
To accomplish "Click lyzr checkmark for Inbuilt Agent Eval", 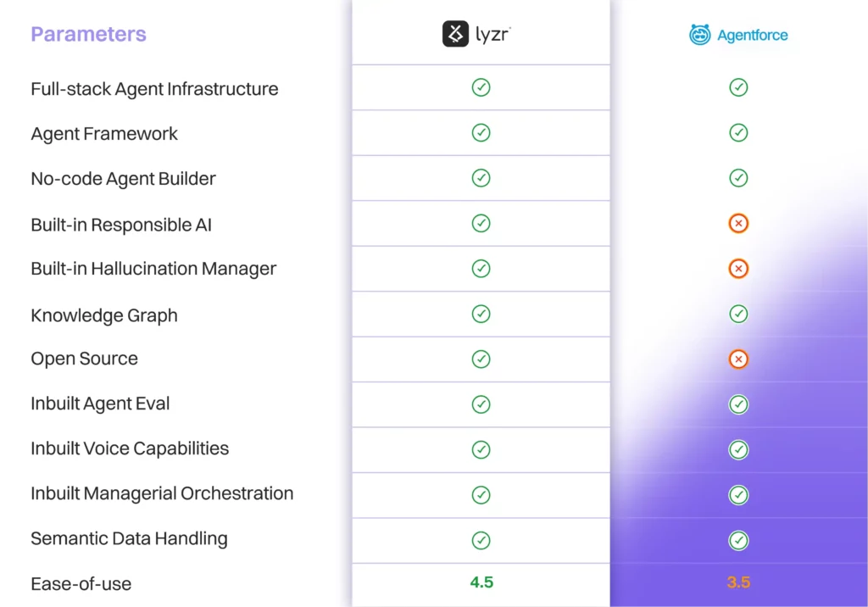I will coord(481,404).
